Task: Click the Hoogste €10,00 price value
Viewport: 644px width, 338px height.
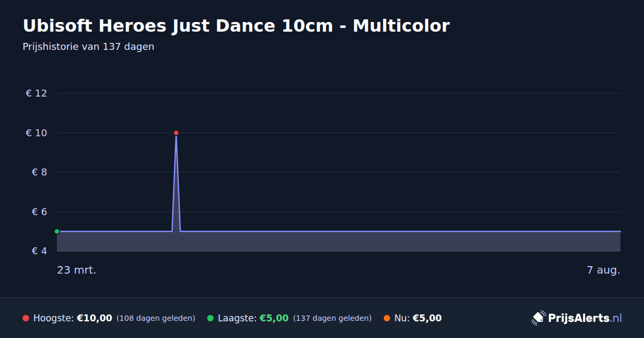Action: tap(94, 318)
